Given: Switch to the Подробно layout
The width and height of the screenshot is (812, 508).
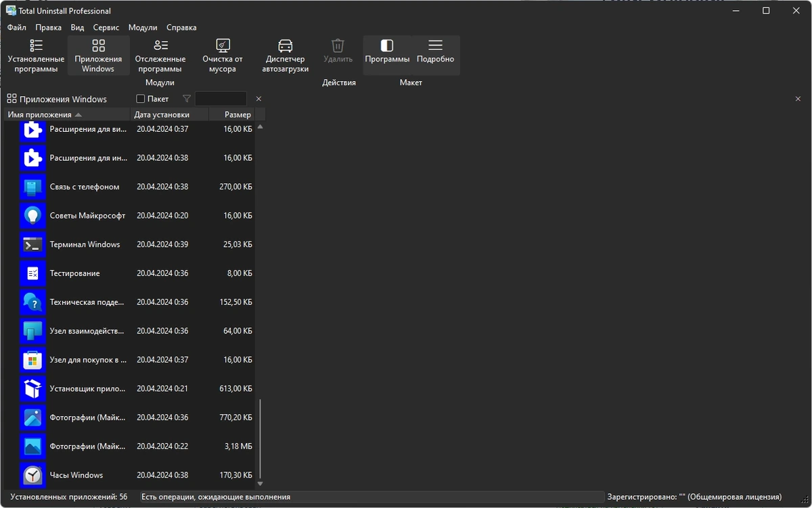Looking at the screenshot, I should coord(436,55).
